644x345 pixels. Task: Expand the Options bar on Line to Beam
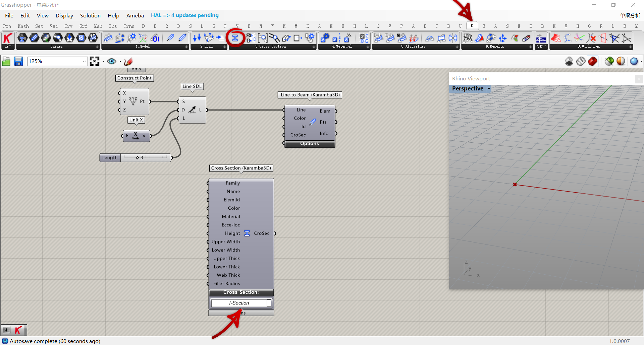(x=310, y=144)
